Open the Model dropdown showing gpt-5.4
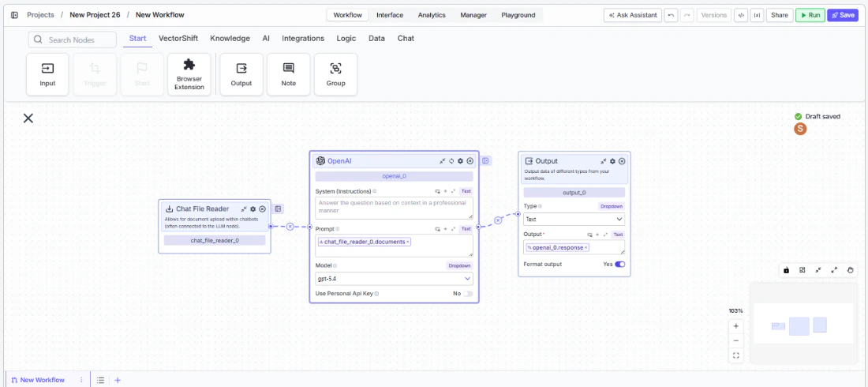This screenshot has height=387, width=868. 394,278
